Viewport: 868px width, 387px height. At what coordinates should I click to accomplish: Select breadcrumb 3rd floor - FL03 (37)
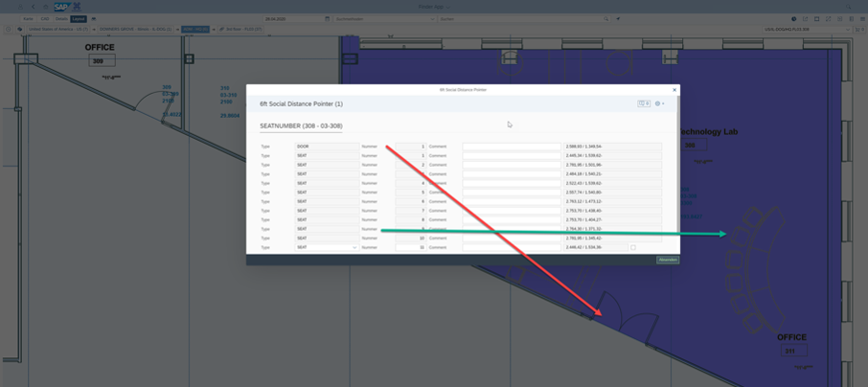pos(240,29)
